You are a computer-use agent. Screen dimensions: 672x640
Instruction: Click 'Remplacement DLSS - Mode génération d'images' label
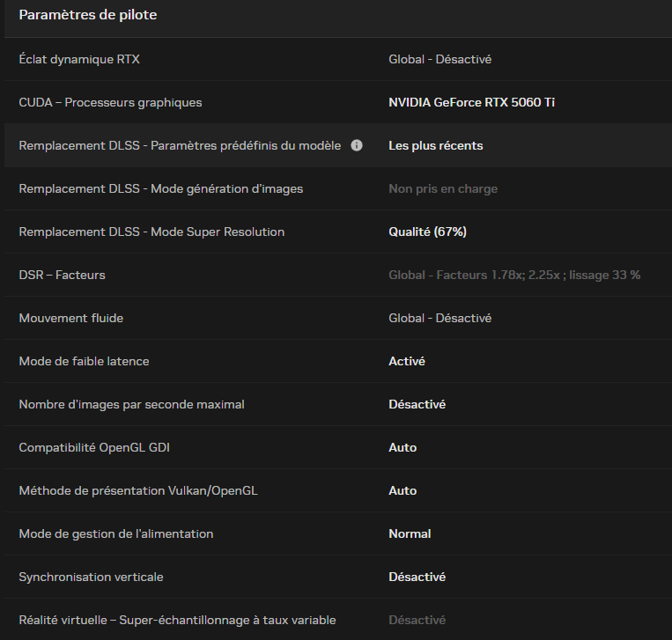[160, 189]
